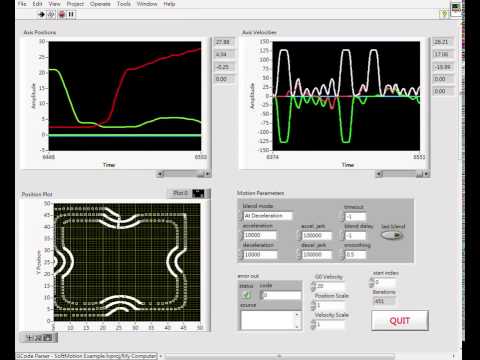Click the blend delay stepper arrows
480x360 pixels.
[x=342, y=236]
